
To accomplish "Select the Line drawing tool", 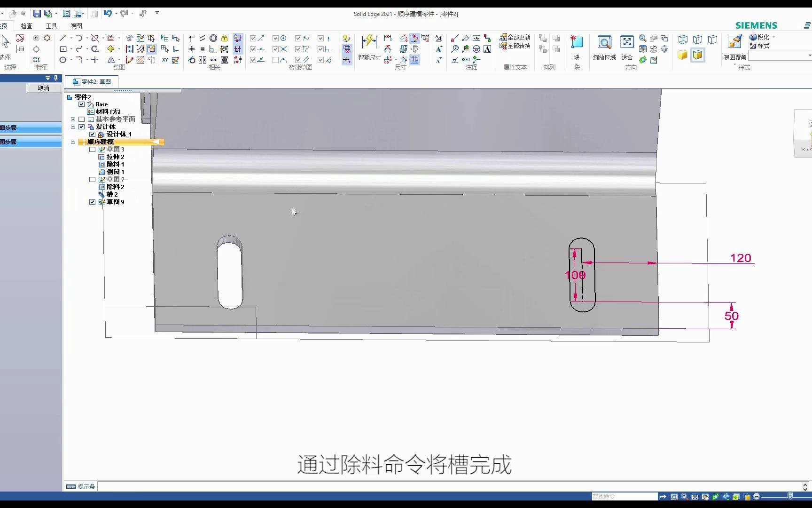I will (63, 38).
